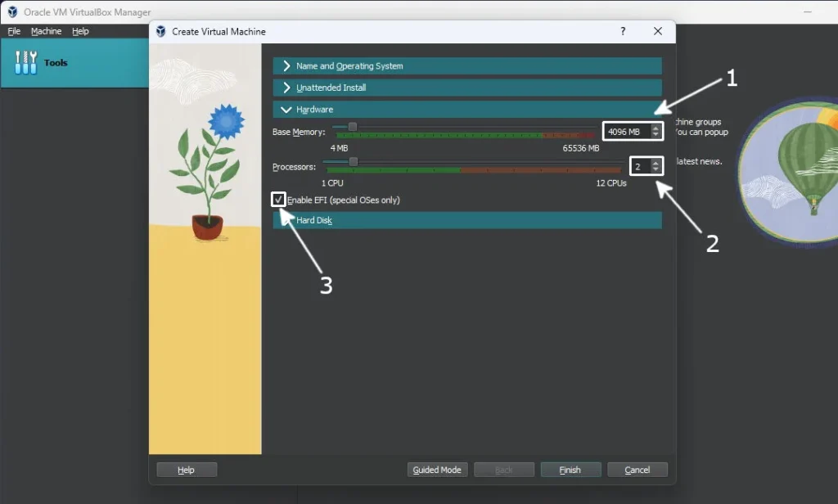
Task: Switch to Guided Mode
Action: click(x=437, y=470)
